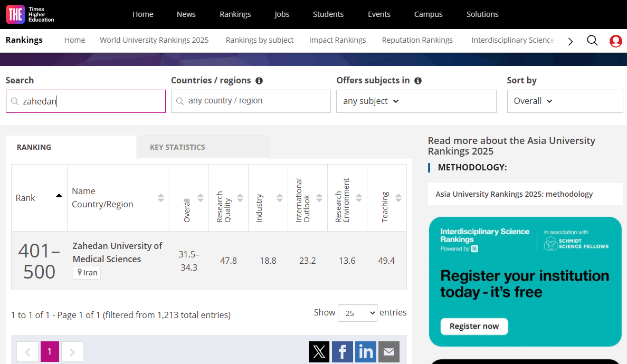The image size is (627, 364).
Task: Open the any subject dropdown
Action: [416, 101]
